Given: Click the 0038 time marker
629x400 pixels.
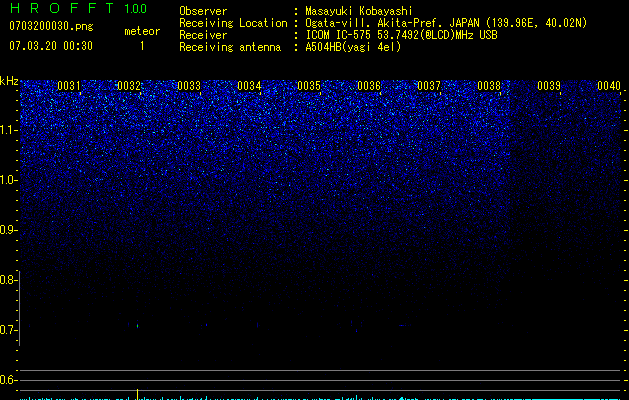Looking at the screenshot, I should point(489,86).
